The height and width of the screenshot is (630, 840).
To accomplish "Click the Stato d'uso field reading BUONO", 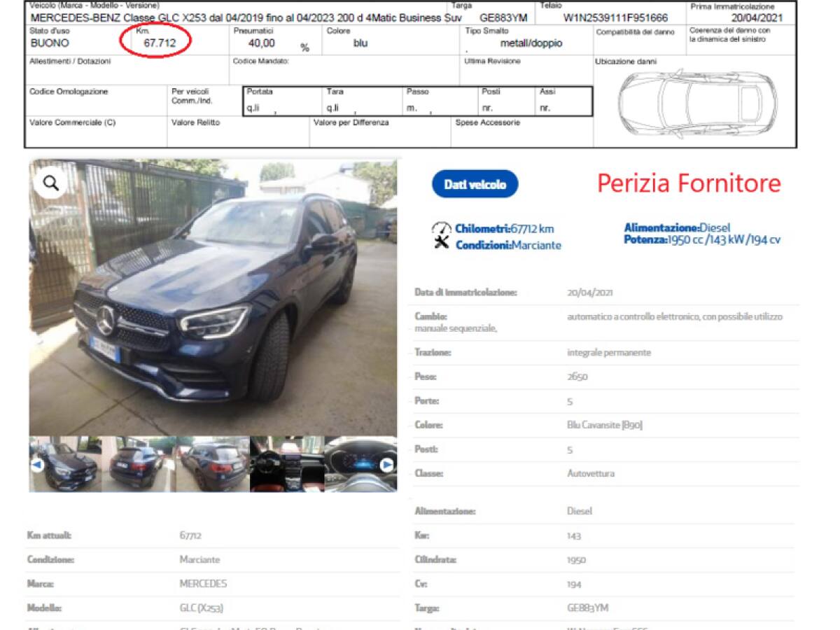I will pyautogui.click(x=50, y=43).
